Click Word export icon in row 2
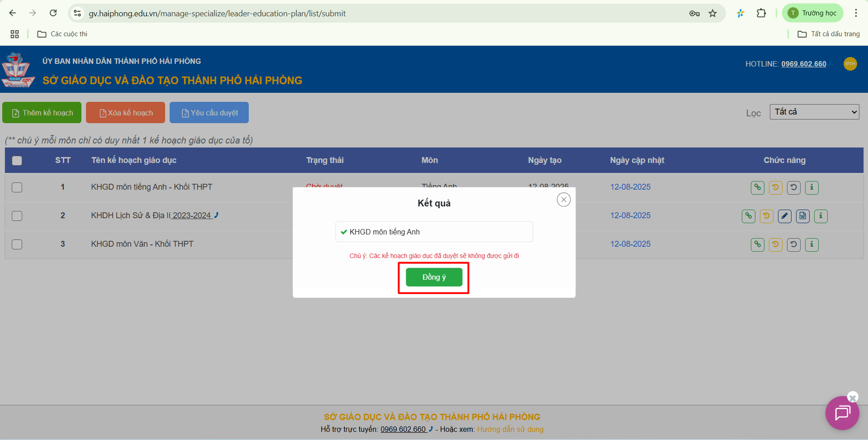Viewport: 868px width, 440px height. tap(802, 216)
